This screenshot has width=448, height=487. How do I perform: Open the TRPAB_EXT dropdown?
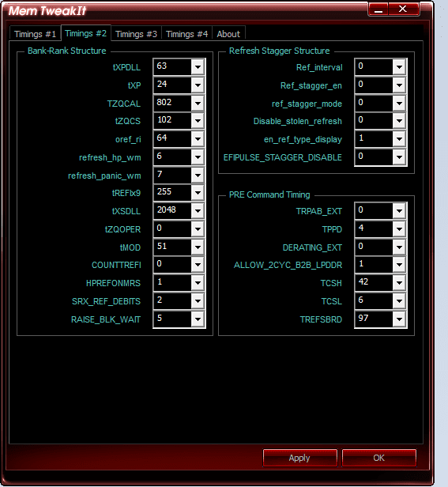(399, 211)
